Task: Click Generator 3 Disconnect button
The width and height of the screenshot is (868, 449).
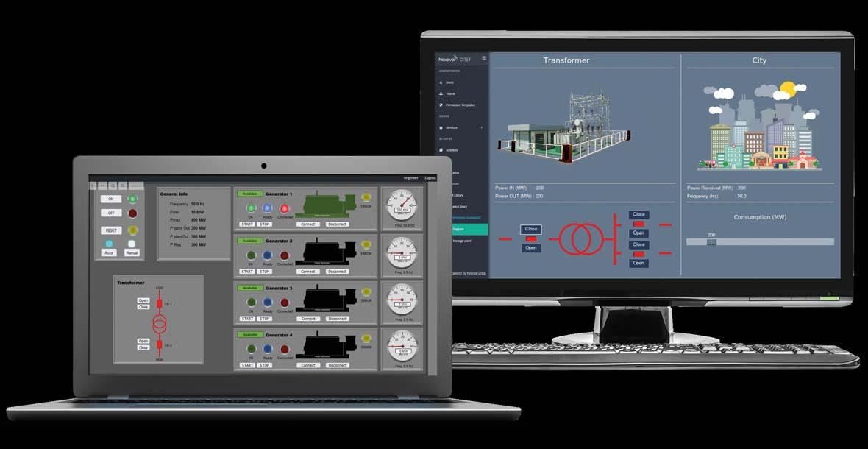Action: 337,318
